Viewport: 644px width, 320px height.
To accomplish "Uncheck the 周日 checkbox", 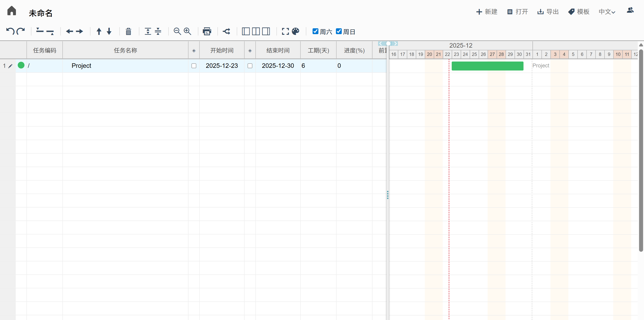I will click(x=339, y=31).
